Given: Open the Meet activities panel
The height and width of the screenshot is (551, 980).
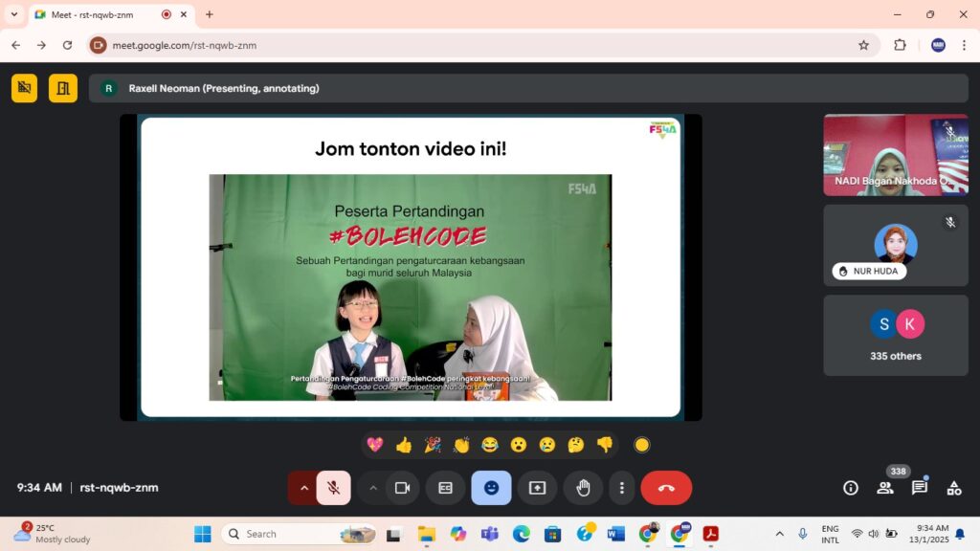Looking at the screenshot, I should pos(954,488).
